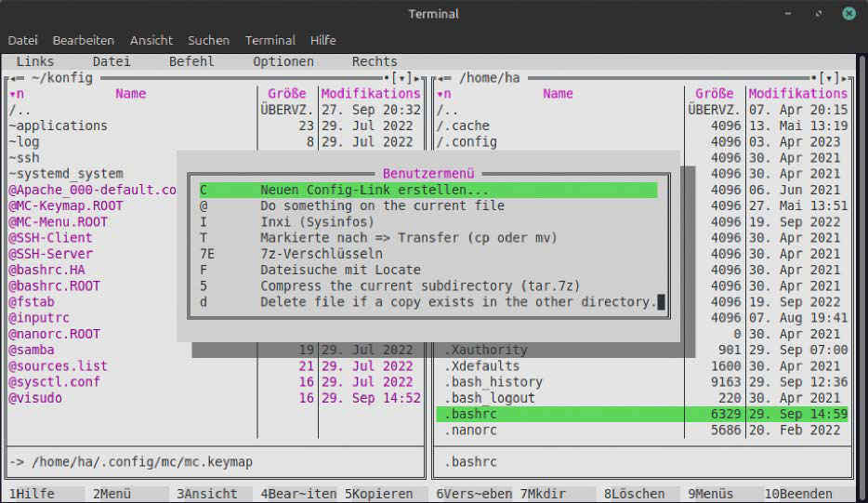Go forward in right panel history arrow
Screen dimensions: 868x503
point(844,78)
